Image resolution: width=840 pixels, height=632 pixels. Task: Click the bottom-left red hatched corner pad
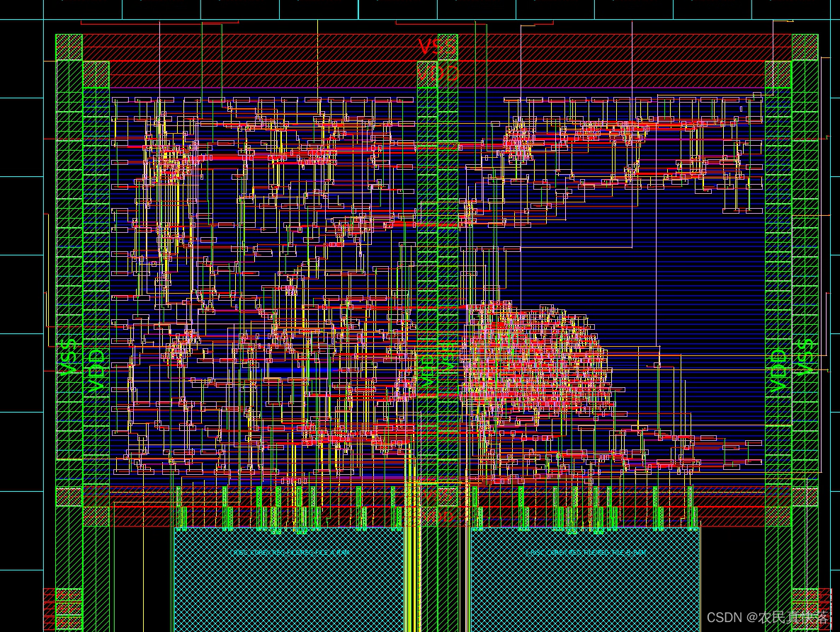(64, 609)
